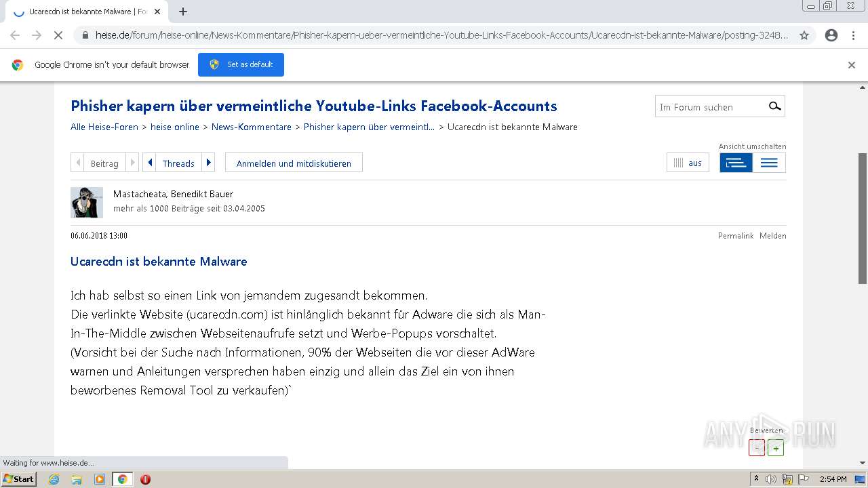Open News-Kommentare breadcrumb link

point(252,127)
